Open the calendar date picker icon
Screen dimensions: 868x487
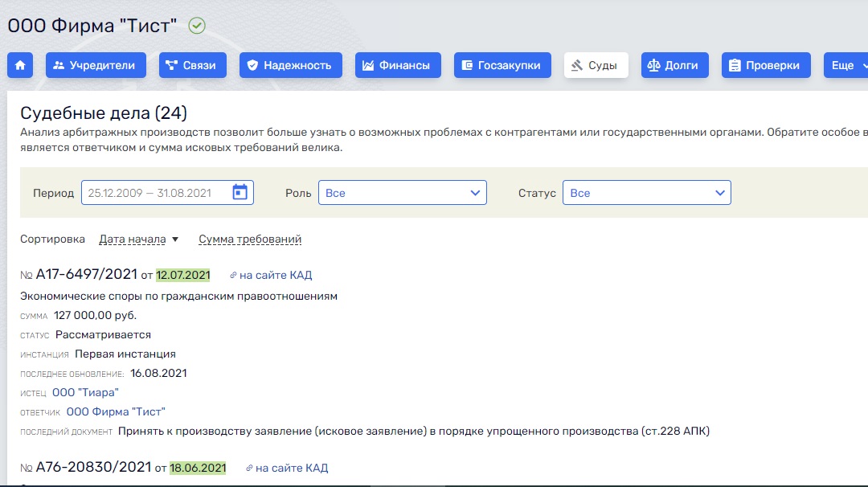pyautogui.click(x=240, y=193)
